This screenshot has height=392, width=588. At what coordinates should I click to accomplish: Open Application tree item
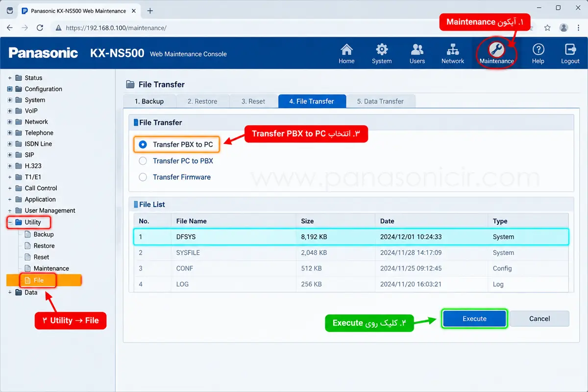pos(40,199)
